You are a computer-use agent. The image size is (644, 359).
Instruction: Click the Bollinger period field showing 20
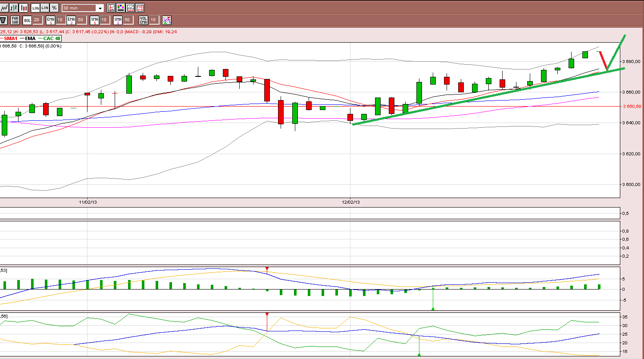37,20
